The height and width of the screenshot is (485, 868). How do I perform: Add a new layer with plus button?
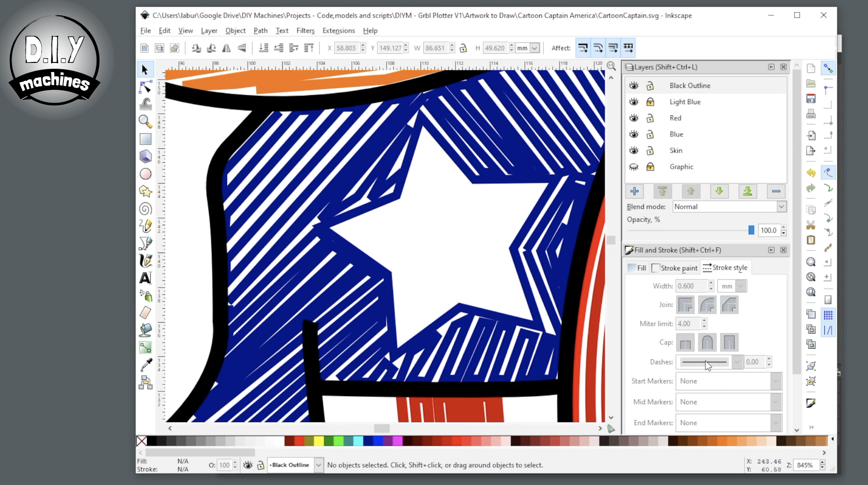634,191
